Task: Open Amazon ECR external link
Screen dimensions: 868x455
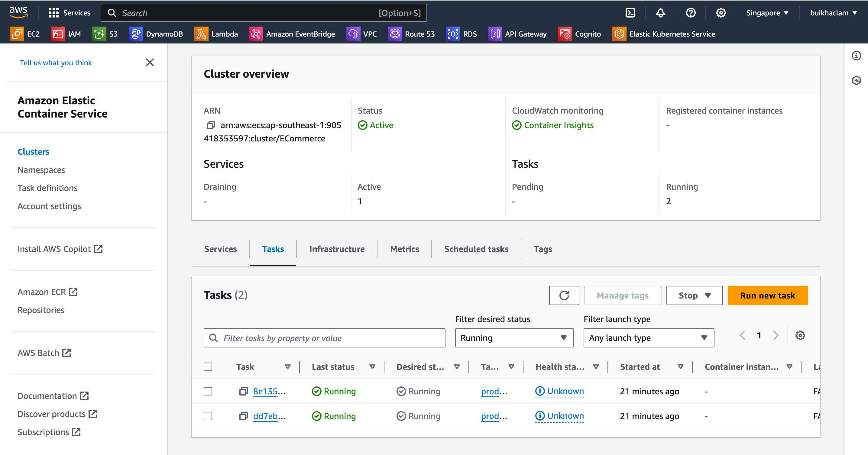Action: (47, 292)
